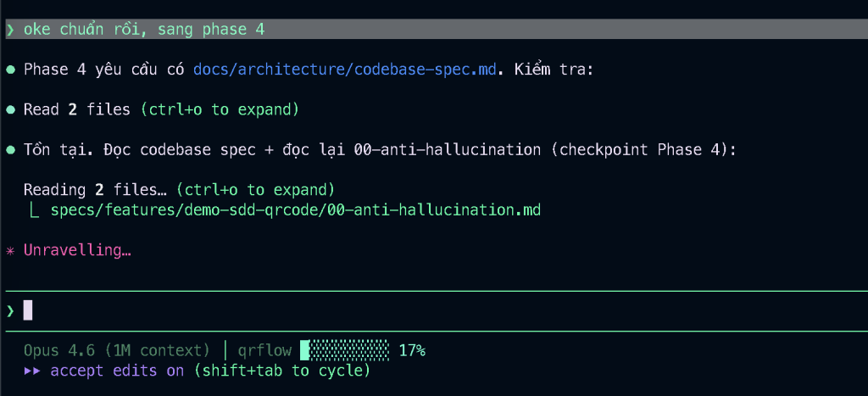This screenshot has width=868, height=396.
Task: Click the chevron at the empty input prompt
Action: [x=10, y=310]
